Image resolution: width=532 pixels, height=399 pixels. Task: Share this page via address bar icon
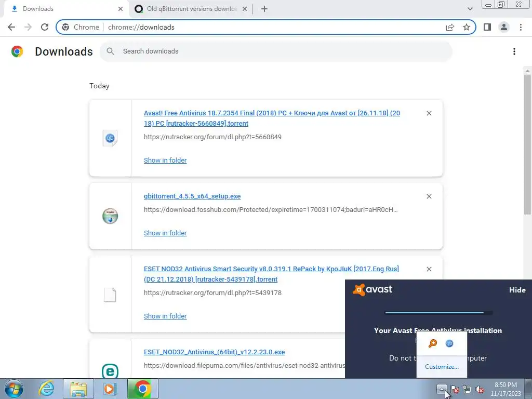[x=450, y=27]
